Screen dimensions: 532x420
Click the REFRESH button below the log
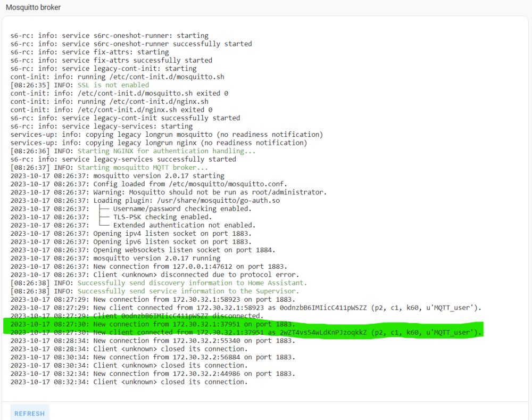point(29,413)
